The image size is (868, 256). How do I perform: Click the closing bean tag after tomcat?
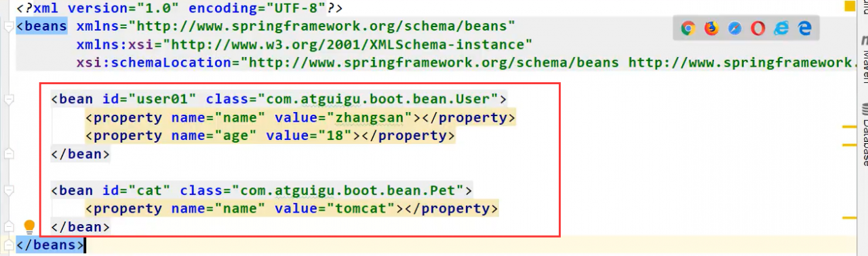click(x=80, y=227)
